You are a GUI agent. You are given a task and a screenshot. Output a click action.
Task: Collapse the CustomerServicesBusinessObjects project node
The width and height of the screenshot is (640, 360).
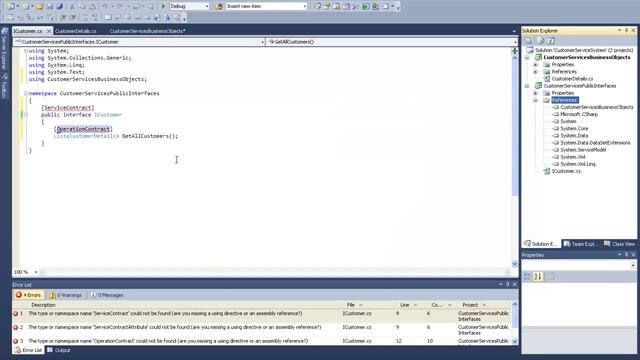pos(527,58)
